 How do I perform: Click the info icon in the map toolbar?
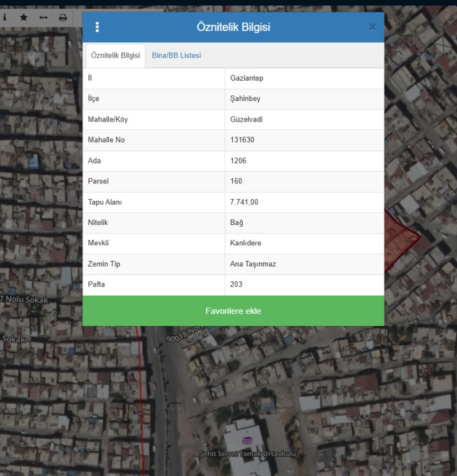coord(5,17)
